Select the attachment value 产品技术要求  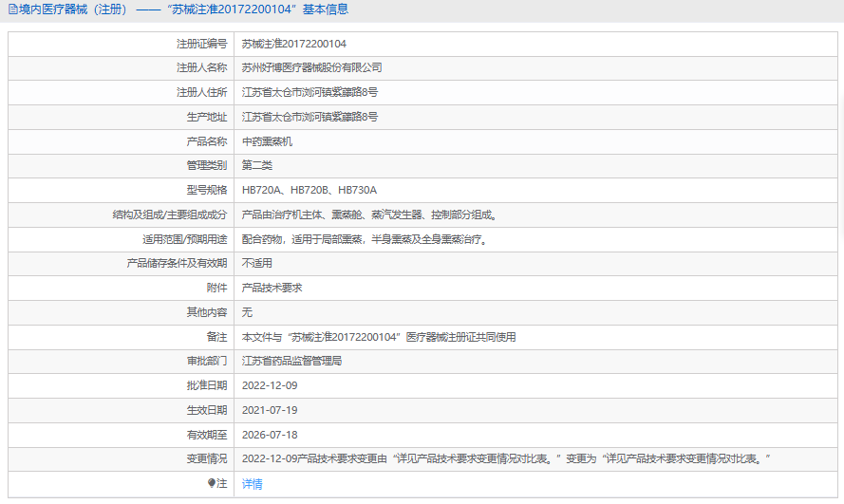pyautogui.click(x=272, y=288)
